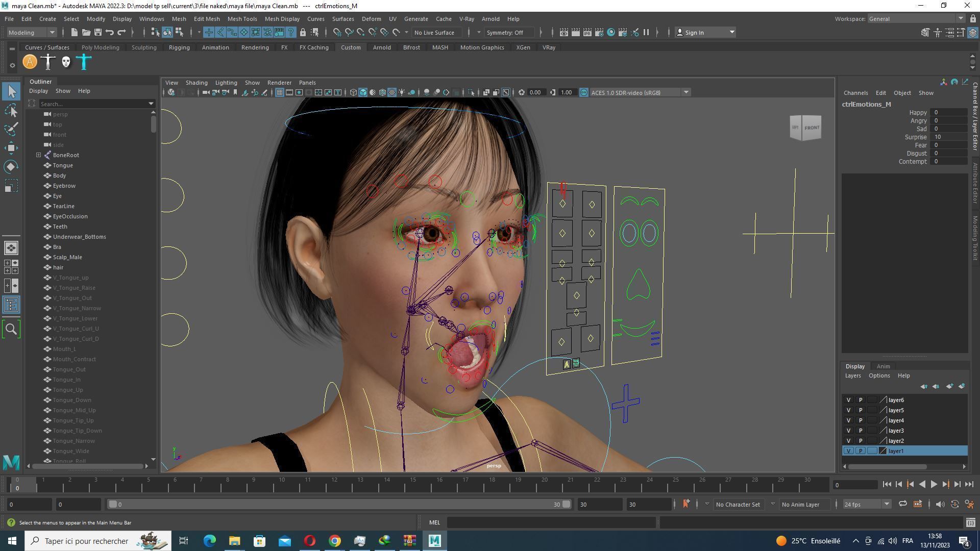The width and height of the screenshot is (980, 551).
Task: Click the Render current frame icon
Action: [x=575, y=32]
